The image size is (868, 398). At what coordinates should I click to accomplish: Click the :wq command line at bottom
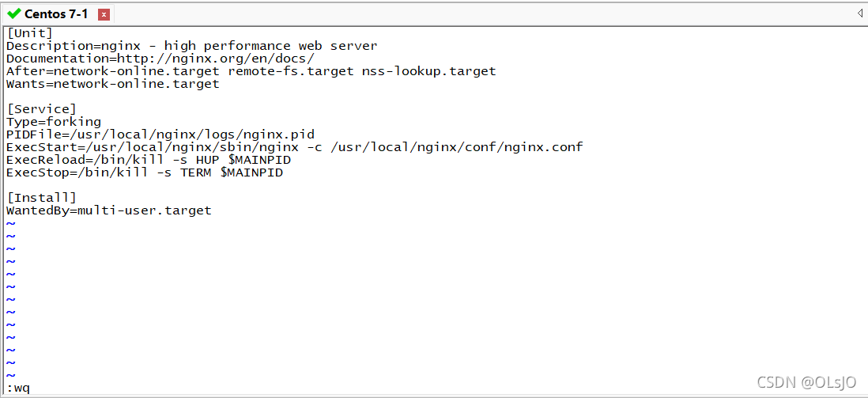point(18,388)
